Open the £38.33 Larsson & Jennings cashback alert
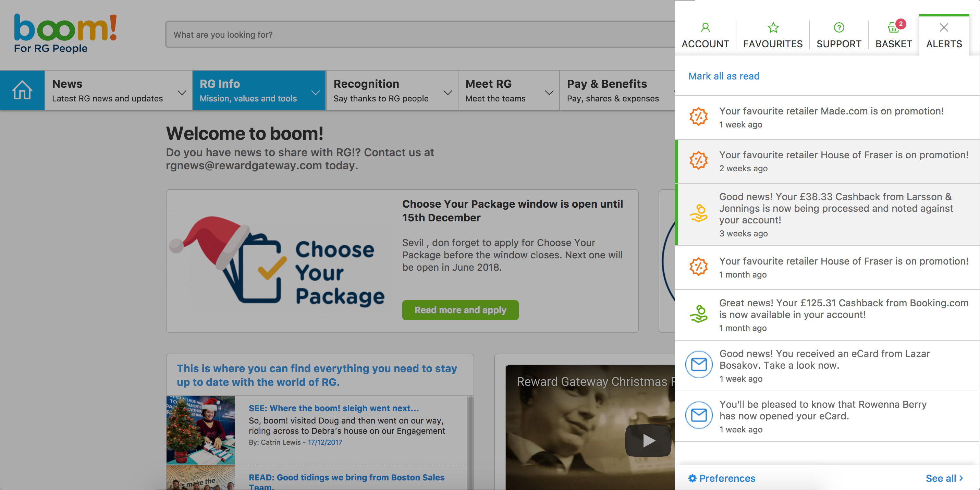 pyautogui.click(x=836, y=208)
